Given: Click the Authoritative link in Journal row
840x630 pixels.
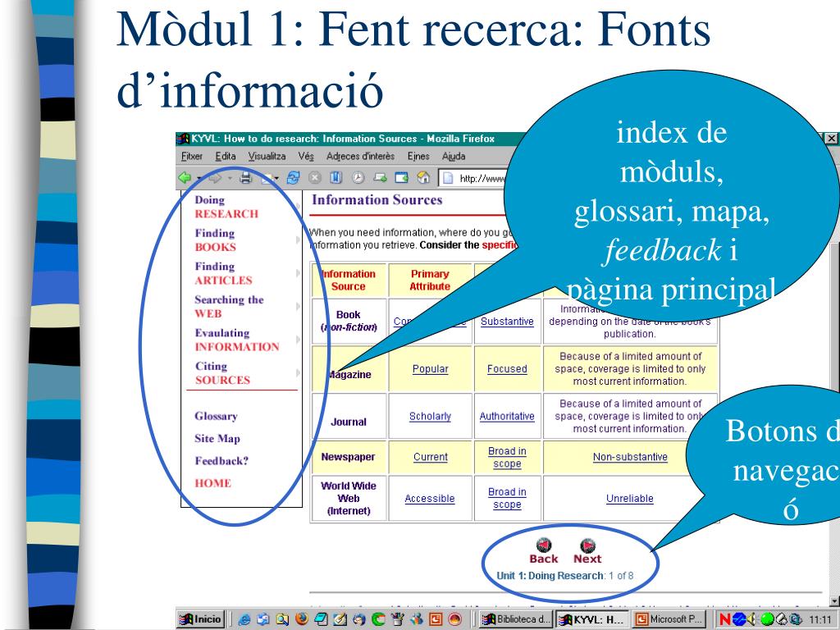Looking at the screenshot, I should click(x=507, y=416).
